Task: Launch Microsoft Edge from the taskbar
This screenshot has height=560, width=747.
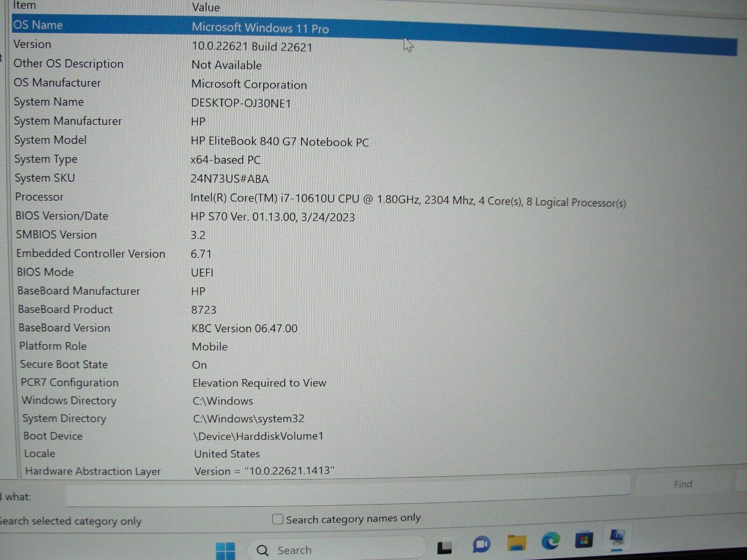Action: coord(550,541)
